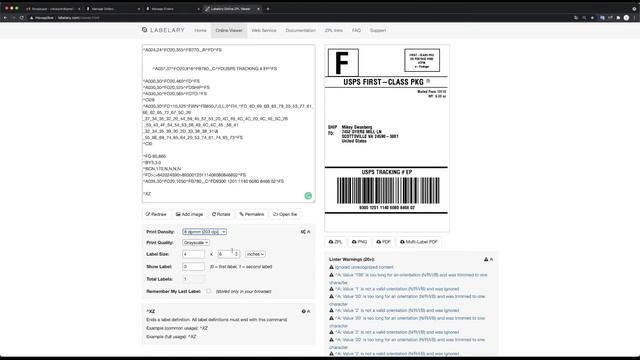Click the label height input field

click(229, 254)
